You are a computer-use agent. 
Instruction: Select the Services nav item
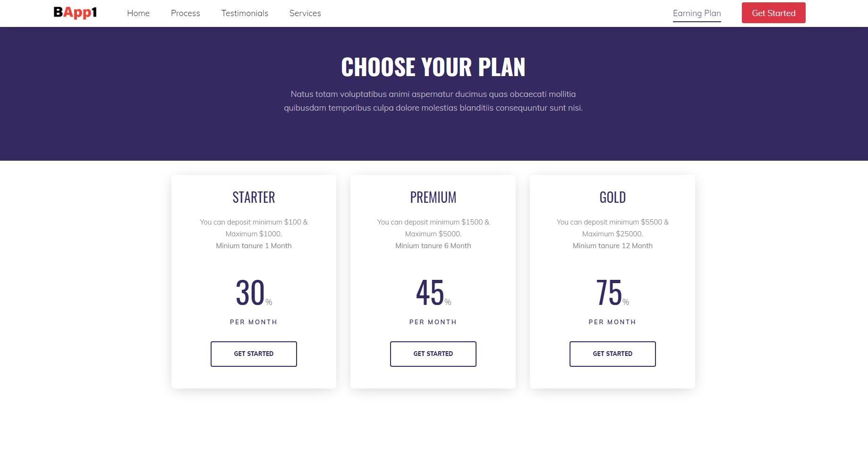305,13
